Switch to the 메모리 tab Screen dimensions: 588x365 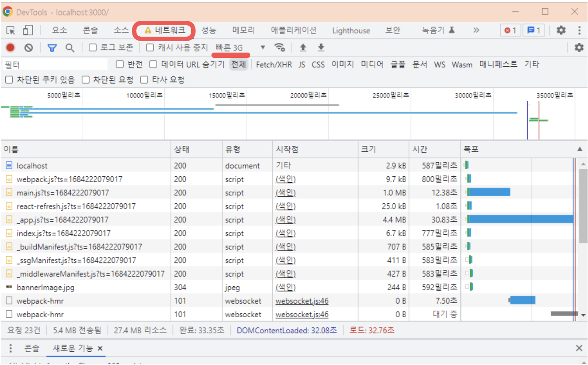point(244,30)
